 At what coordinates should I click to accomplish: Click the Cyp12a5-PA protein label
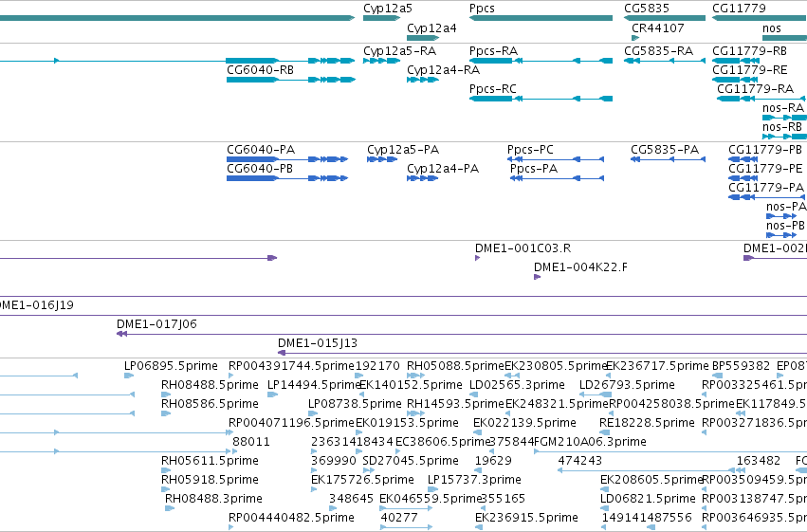pyautogui.click(x=403, y=150)
